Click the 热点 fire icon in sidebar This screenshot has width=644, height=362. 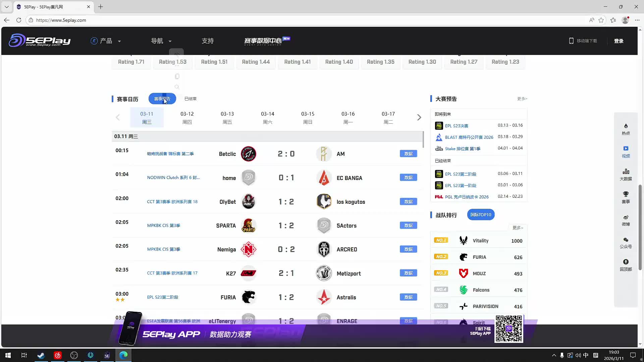(x=626, y=126)
